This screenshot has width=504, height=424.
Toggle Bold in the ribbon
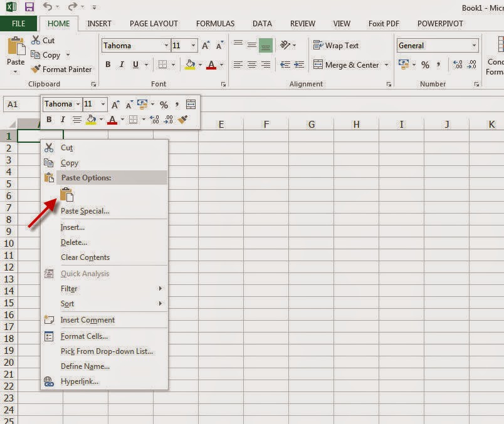108,65
